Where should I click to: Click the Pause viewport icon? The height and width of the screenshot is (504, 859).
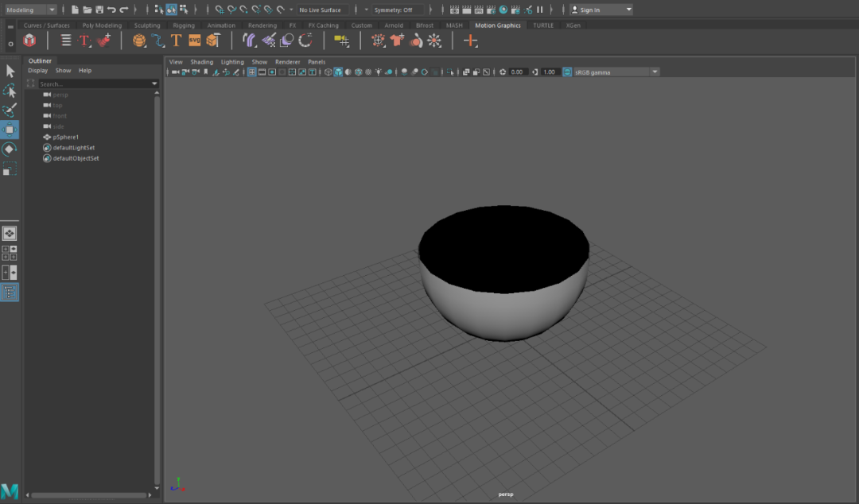pyautogui.click(x=539, y=10)
